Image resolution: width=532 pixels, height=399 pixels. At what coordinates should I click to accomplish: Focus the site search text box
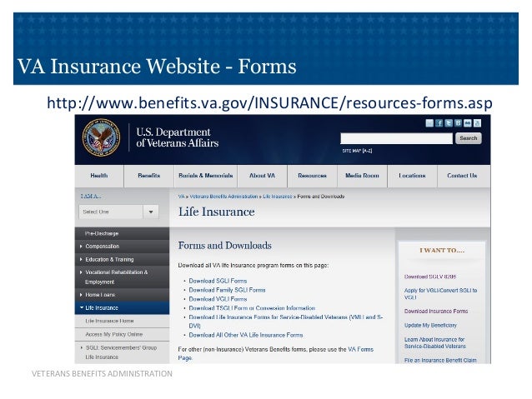pos(396,138)
